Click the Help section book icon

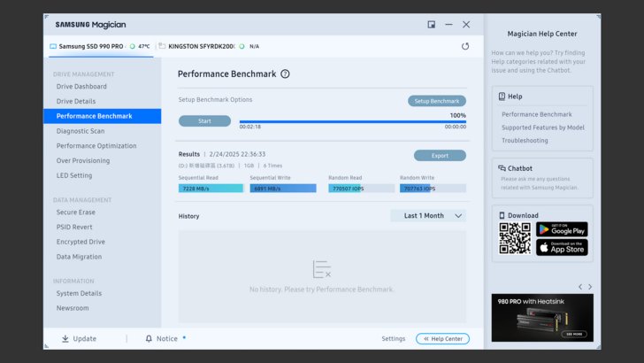[x=502, y=97]
